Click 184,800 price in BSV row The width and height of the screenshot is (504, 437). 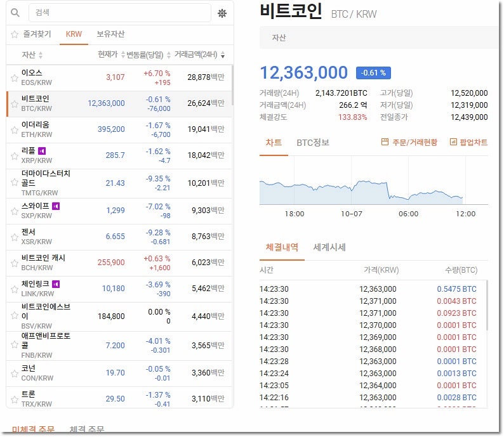point(111,316)
